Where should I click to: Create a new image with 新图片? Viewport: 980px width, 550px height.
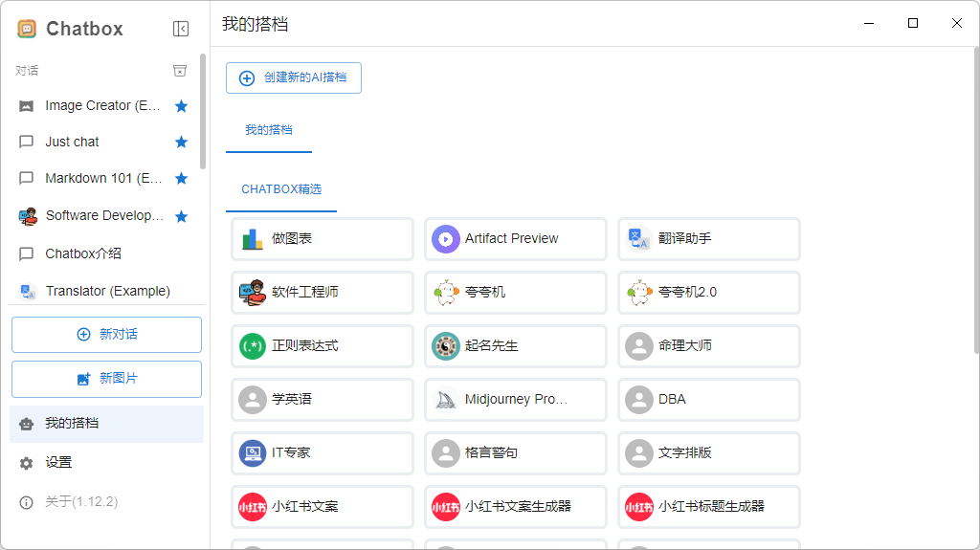[106, 379]
